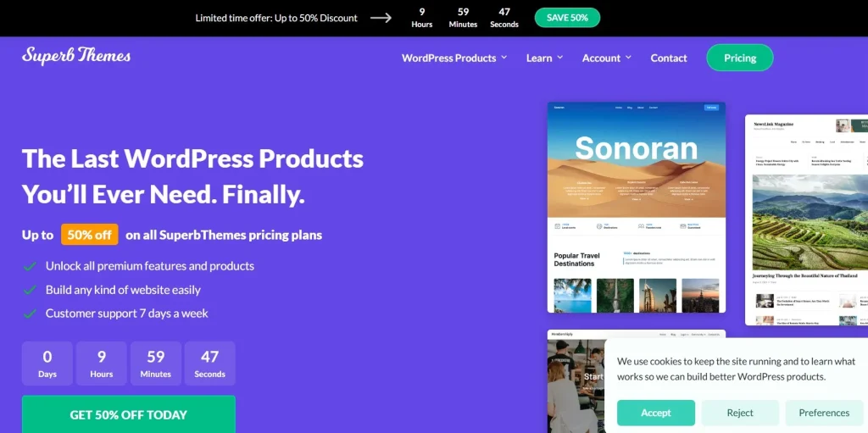Open the Contact page
868x433 pixels.
tap(669, 58)
